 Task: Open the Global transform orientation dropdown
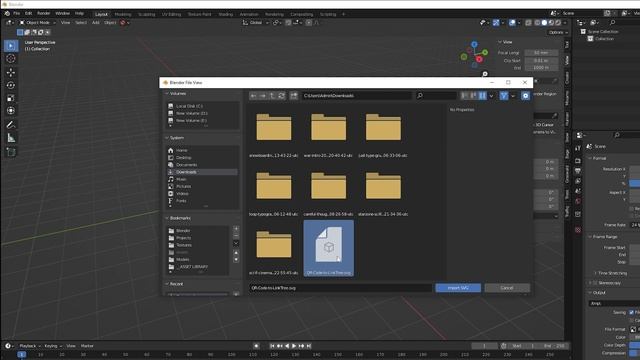tap(256, 23)
